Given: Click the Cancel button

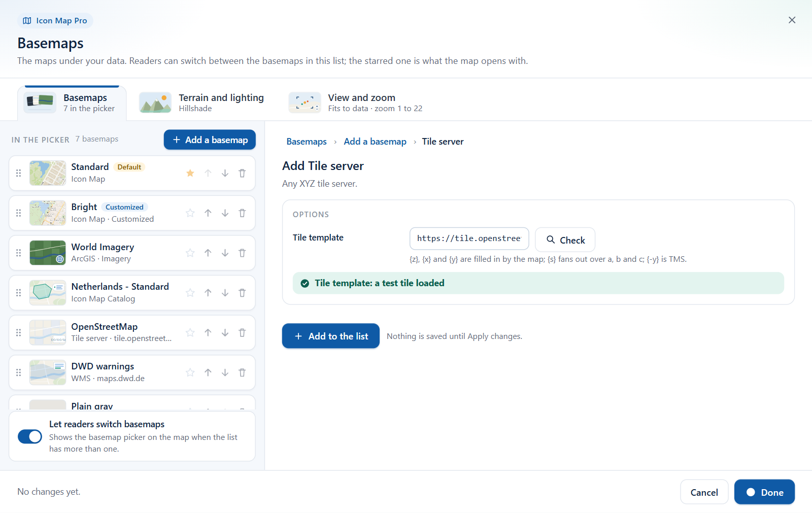Looking at the screenshot, I should pyautogui.click(x=704, y=492).
